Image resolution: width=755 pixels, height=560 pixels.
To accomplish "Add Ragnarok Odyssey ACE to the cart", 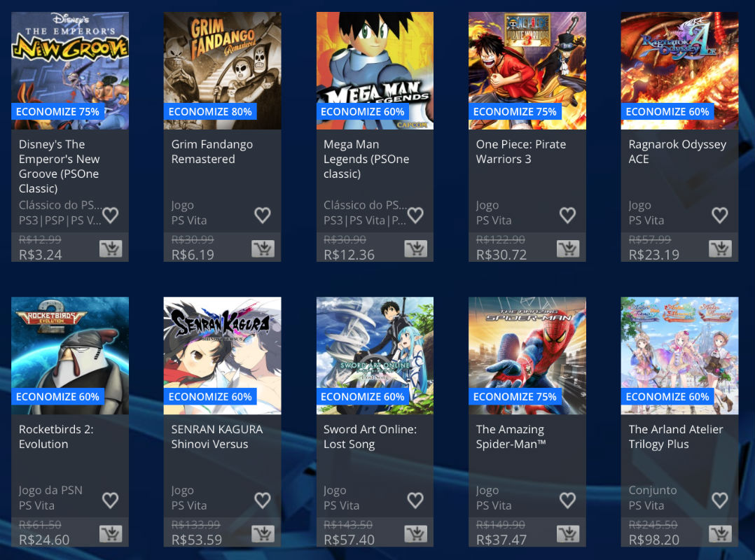I will tap(720, 248).
